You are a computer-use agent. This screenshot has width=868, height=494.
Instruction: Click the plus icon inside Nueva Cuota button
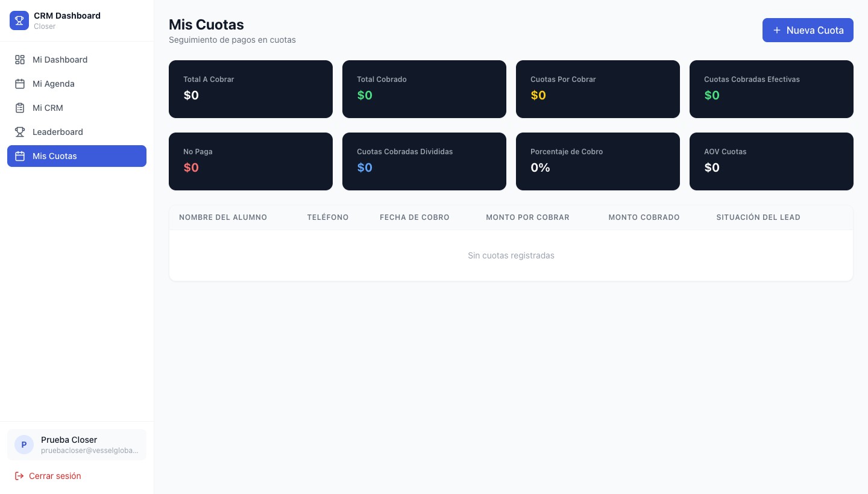tap(777, 30)
